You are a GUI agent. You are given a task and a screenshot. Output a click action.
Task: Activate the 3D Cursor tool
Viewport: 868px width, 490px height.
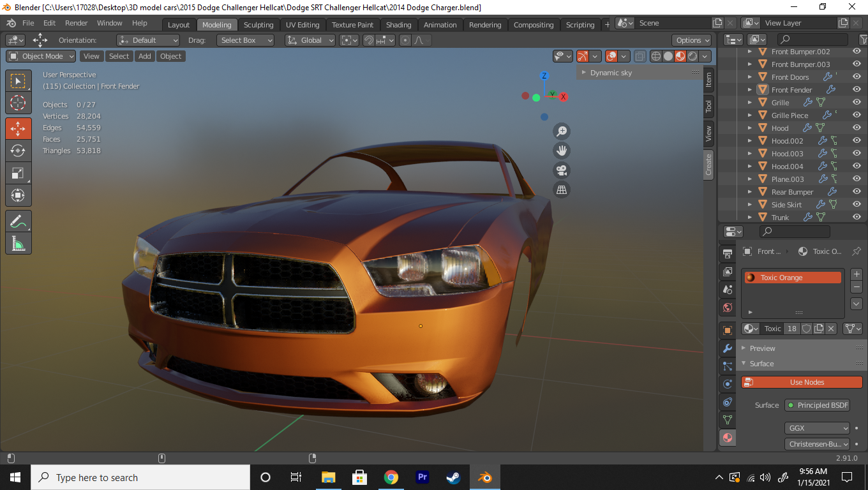pyautogui.click(x=18, y=103)
